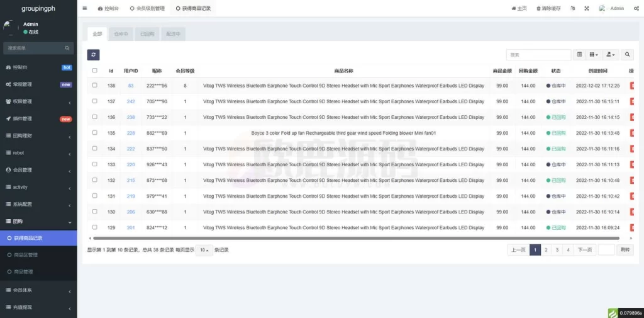Switch to the 已回购 filter tab
Screen dimensions: 644x318
pyautogui.click(x=147, y=34)
